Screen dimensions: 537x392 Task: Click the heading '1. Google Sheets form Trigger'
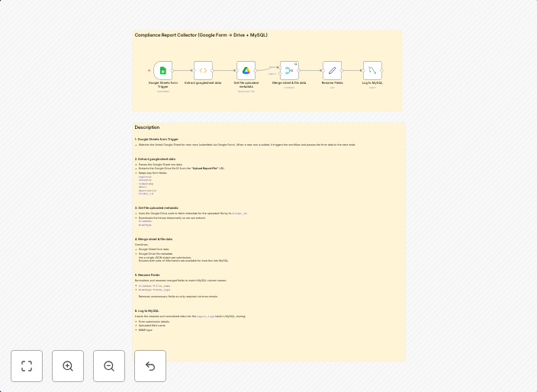pyautogui.click(x=156, y=140)
